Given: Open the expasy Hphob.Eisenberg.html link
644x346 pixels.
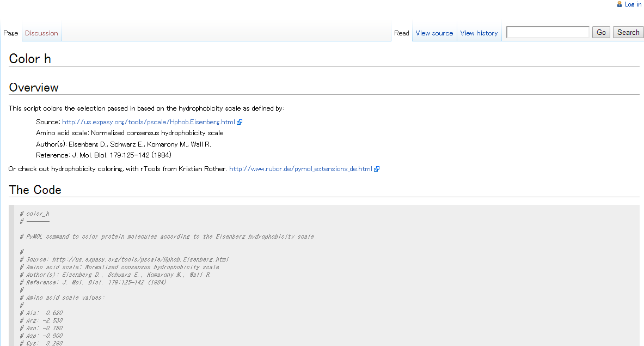Looking at the screenshot, I should 148,122.
